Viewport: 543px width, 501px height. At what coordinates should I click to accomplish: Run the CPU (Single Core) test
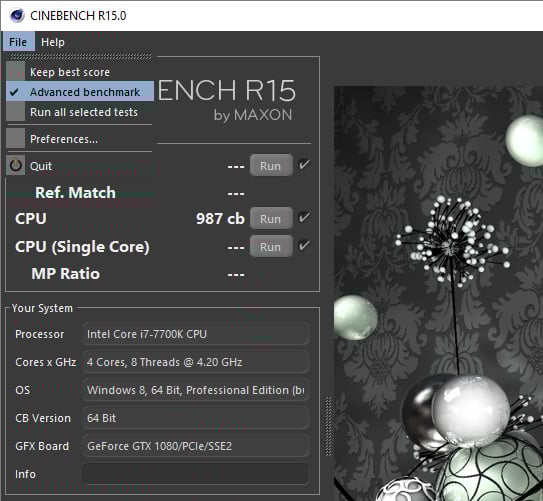coord(271,247)
